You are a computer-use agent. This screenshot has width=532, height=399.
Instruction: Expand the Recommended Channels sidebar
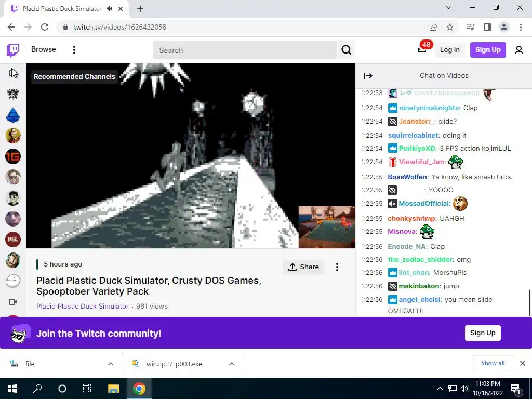(13, 73)
